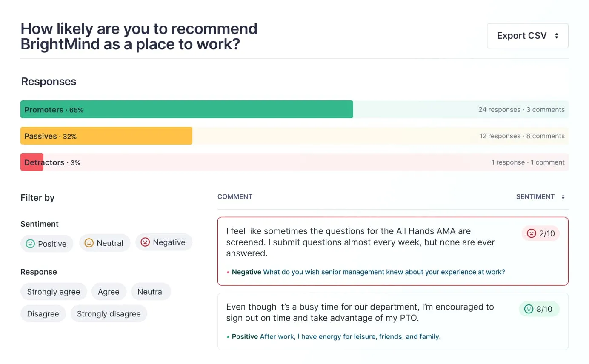The image size is (589, 364).
Task: Click the green smiley icon in Positive filter
Action: click(x=30, y=244)
